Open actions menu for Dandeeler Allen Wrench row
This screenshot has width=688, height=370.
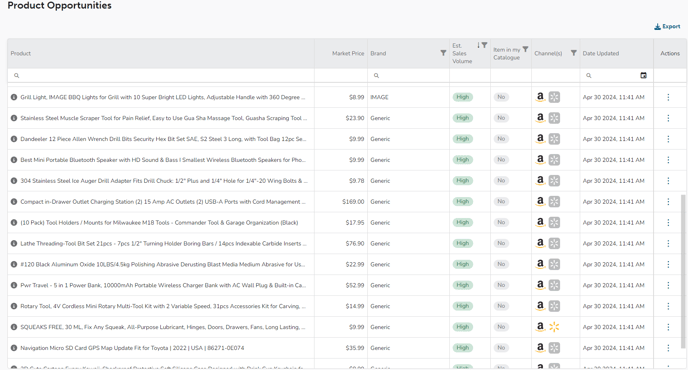(x=668, y=139)
